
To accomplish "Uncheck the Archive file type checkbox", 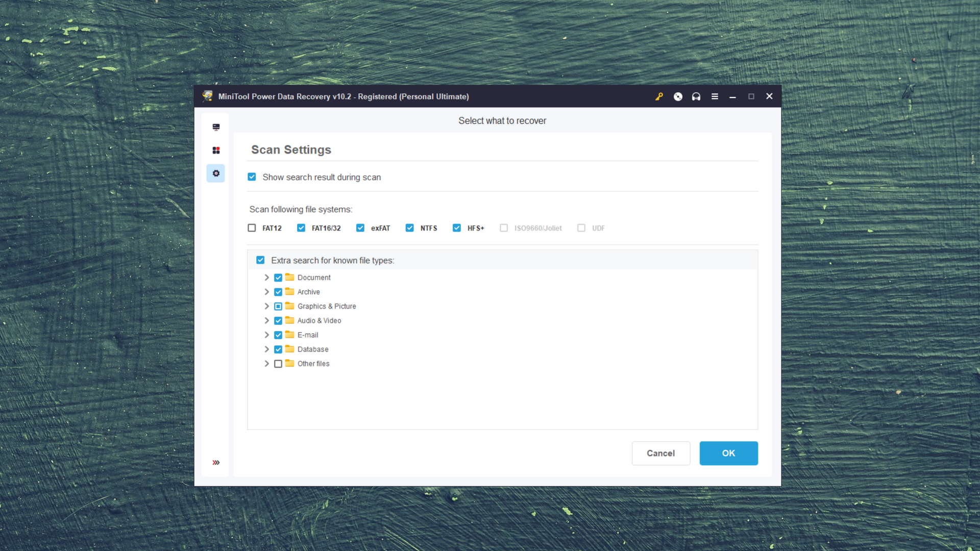I will pos(278,292).
